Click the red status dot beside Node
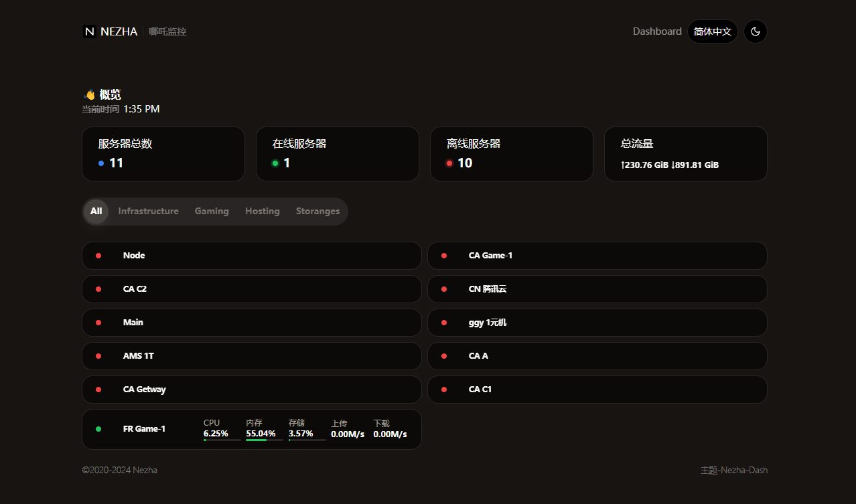This screenshot has height=504, width=856. coord(98,256)
